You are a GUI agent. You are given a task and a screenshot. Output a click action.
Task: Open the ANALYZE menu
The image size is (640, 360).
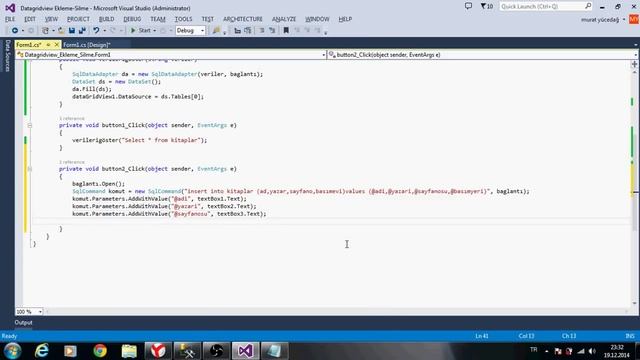tap(284, 19)
